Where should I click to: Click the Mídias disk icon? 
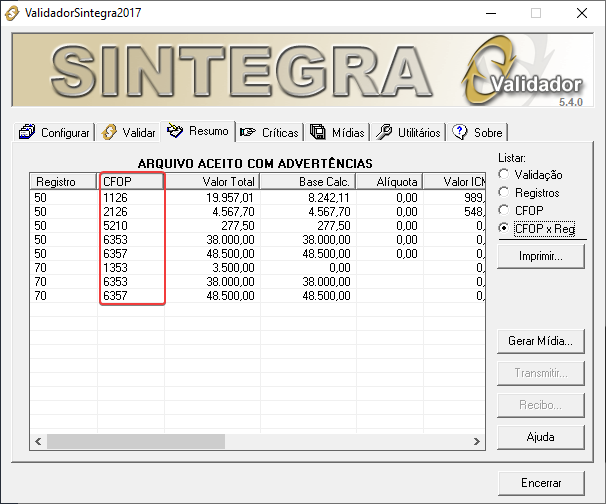coord(318,132)
